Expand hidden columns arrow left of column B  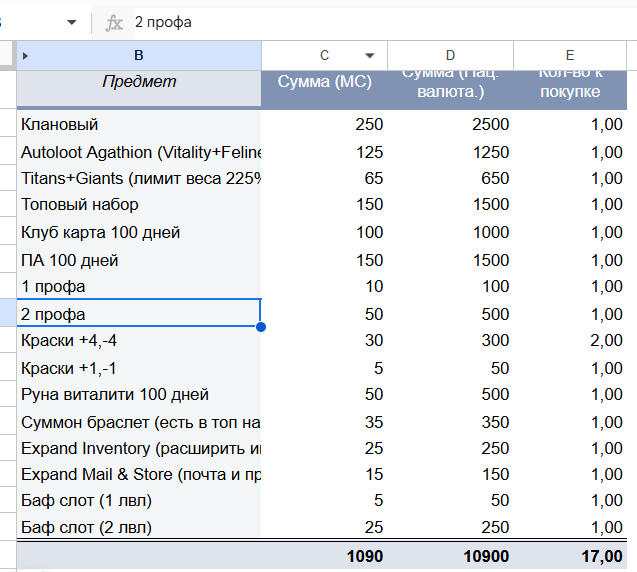point(25,56)
